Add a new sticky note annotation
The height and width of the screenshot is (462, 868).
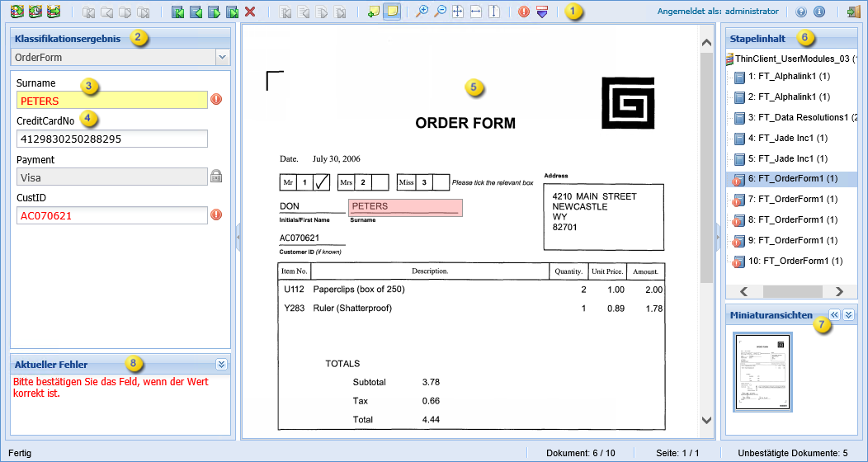tap(374, 12)
